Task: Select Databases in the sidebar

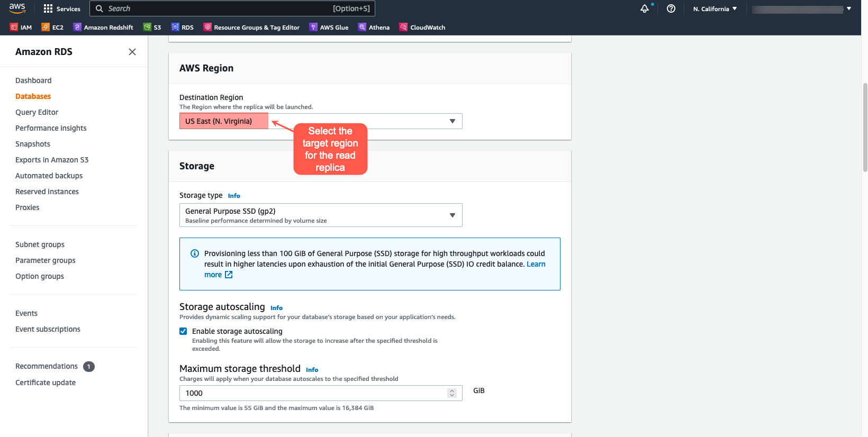Action: (33, 96)
